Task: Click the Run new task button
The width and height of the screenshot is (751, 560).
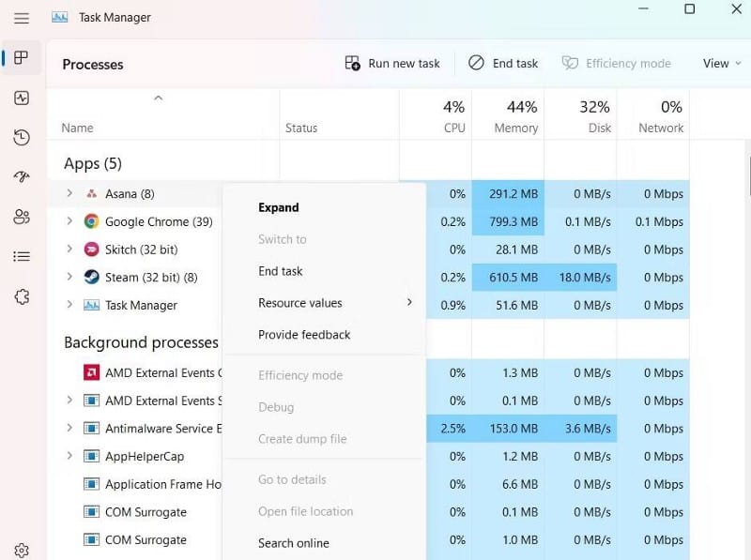Action: coord(392,64)
